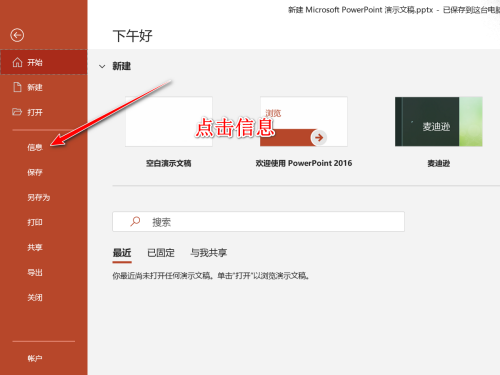
Task: Click the home icon next to 开始
Action: (17, 62)
